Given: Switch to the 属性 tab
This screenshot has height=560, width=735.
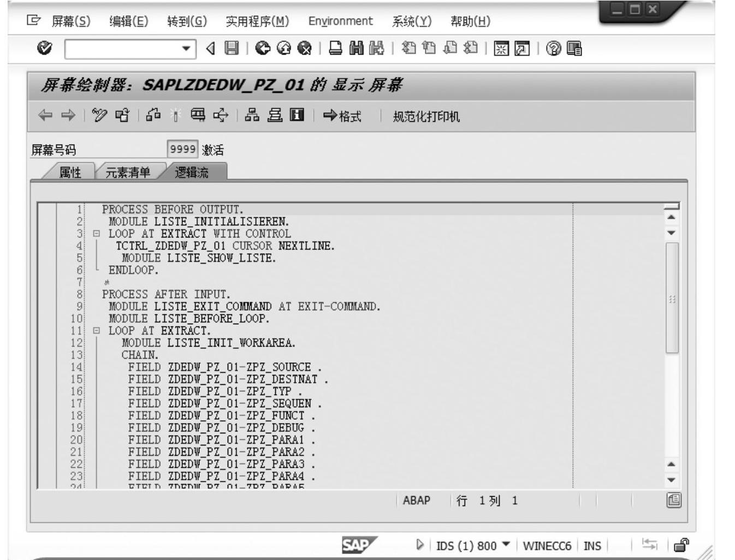Looking at the screenshot, I should pyautogui.click(x=70, y=172).
